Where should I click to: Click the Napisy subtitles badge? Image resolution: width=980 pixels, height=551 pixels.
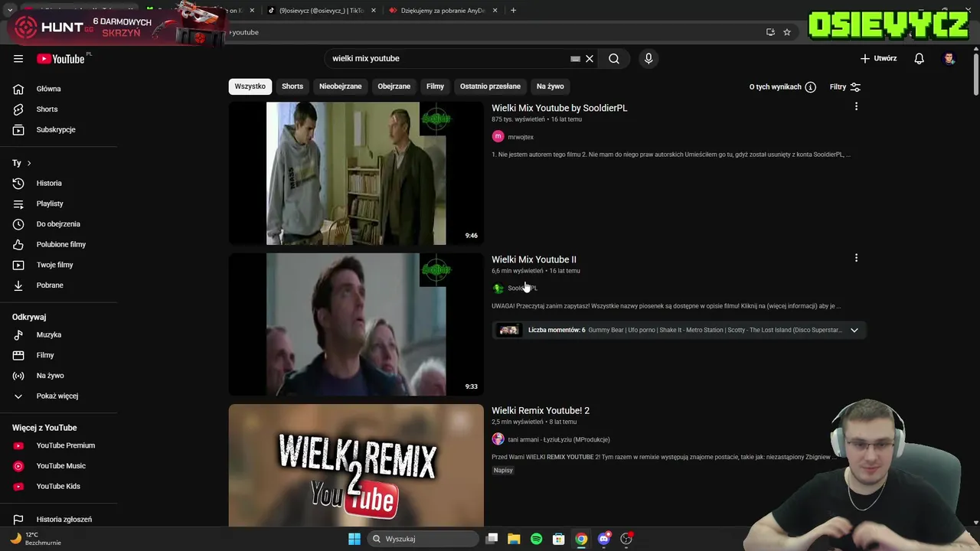tap(503, 471)
